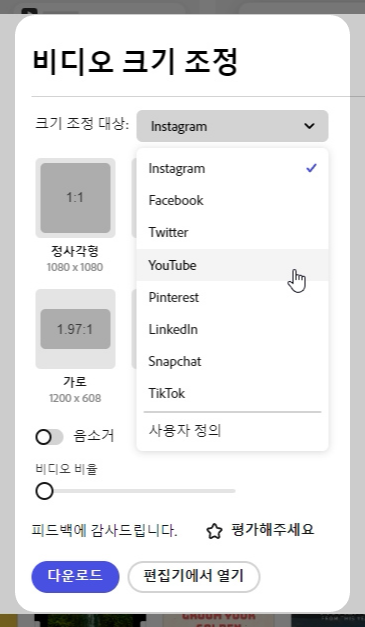Click the 다운로드 button

pos(75,577)
